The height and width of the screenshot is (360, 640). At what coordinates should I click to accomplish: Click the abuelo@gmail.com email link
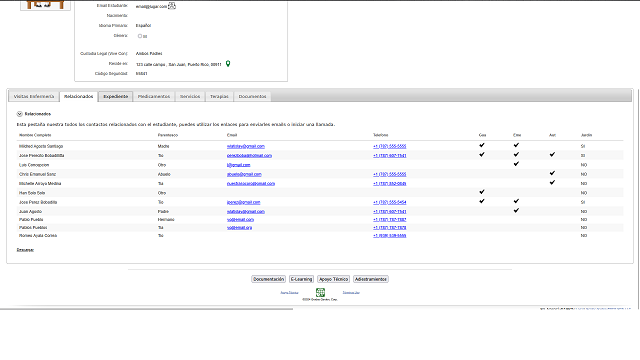point(244,174)
